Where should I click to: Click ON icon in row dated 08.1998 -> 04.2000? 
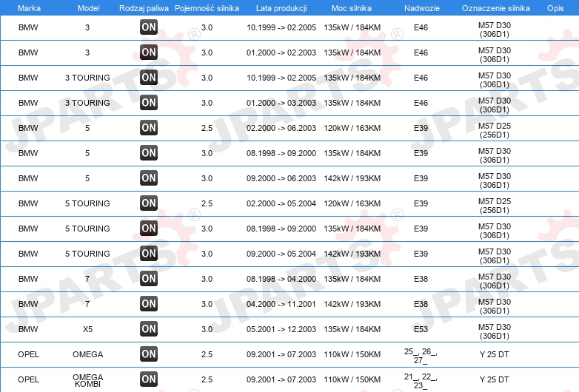click(x=149, y=278)
